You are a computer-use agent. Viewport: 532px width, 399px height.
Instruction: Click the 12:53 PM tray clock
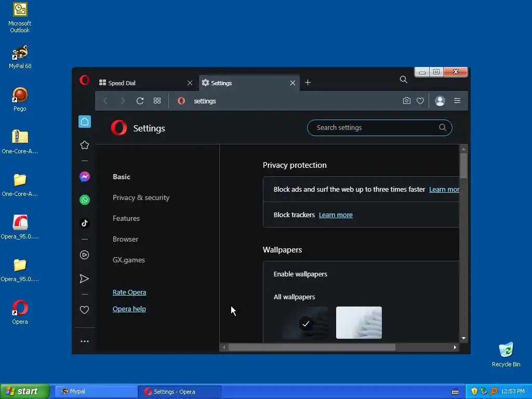pyautogui.click(x=513, y=391)
